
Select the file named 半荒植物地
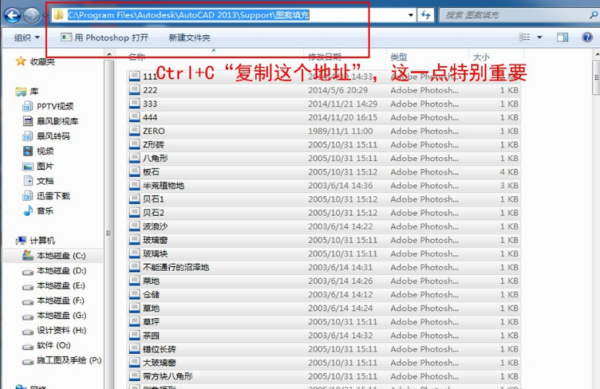[x=323, y=186]
